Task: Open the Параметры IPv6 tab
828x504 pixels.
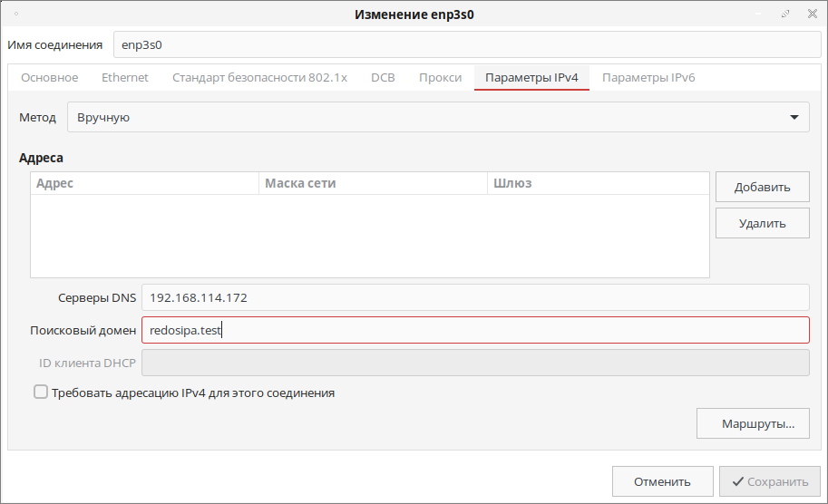Action: point(648,78)
